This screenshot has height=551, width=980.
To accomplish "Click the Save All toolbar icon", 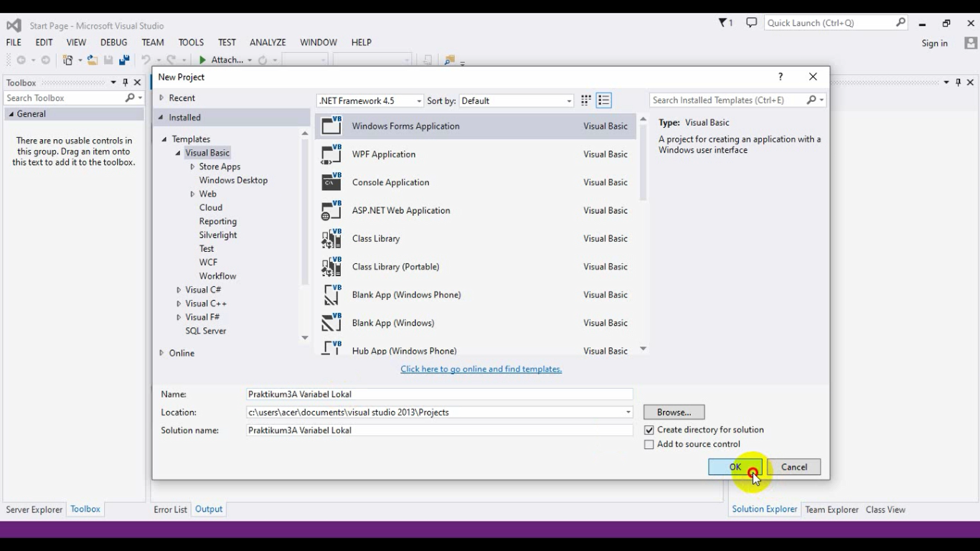I will 124,60.
